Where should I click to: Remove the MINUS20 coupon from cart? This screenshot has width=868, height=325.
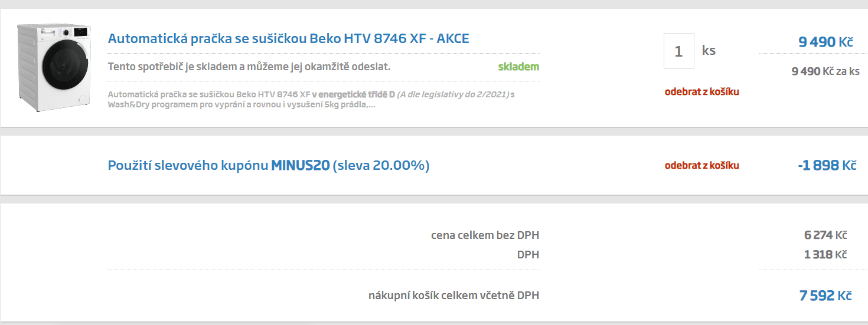coord(702,165)
